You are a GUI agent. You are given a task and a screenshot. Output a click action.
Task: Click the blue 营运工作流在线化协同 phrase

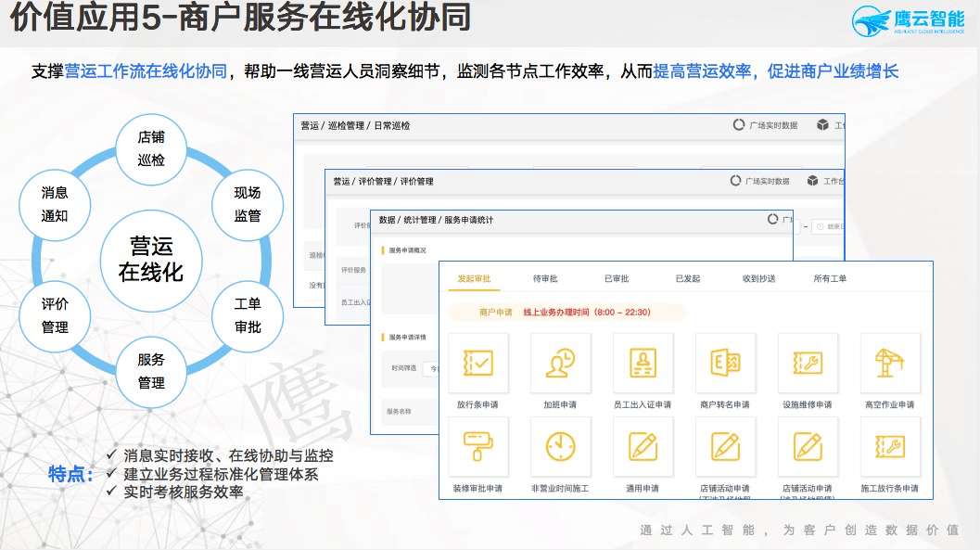[146, 71]
